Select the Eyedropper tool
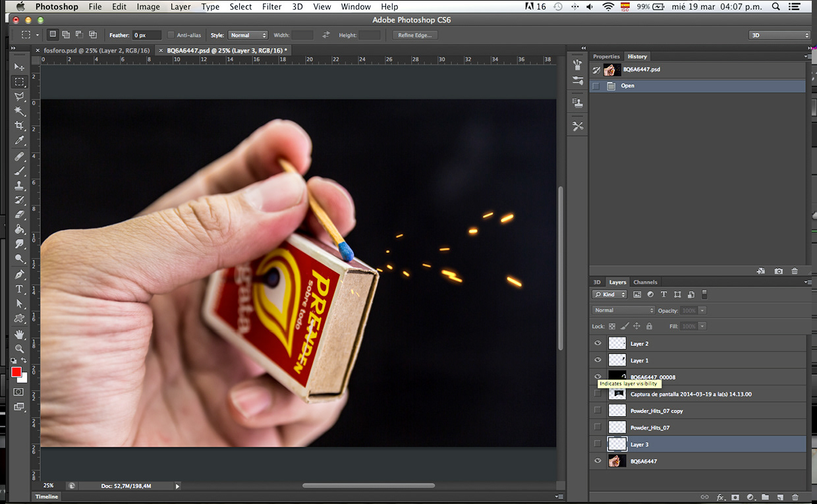Image resolution: width=817 pixels, height=504 pixels. click(x=19, y=140)
